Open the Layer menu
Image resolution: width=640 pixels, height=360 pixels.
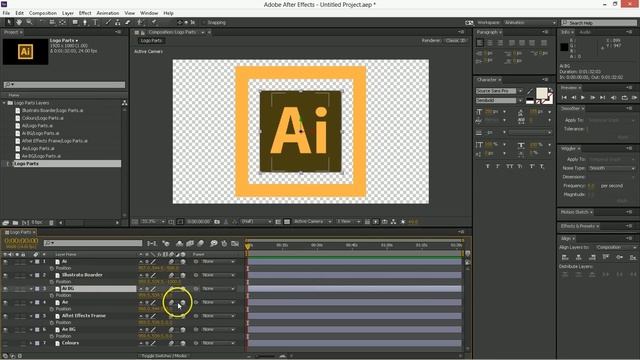point(68,13)
